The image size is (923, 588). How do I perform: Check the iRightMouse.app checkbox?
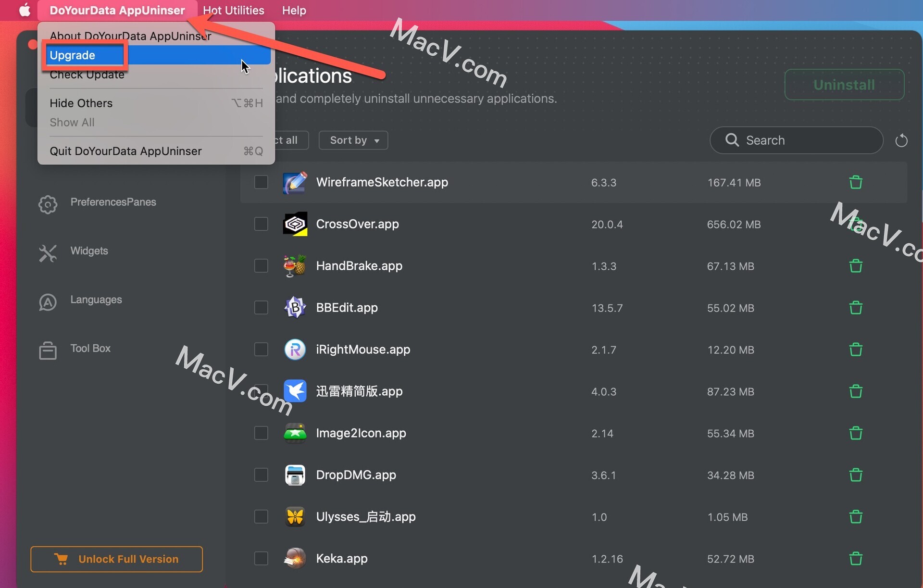(261, 350)
